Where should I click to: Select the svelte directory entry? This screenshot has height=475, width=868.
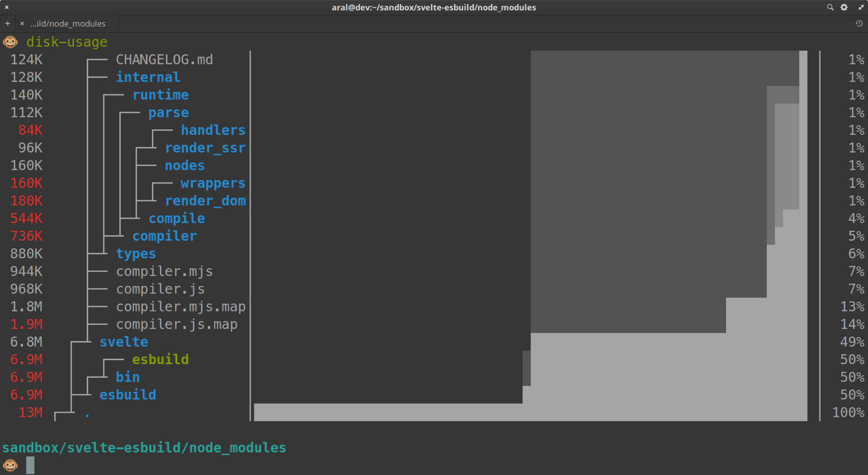[x=124, y=342]
